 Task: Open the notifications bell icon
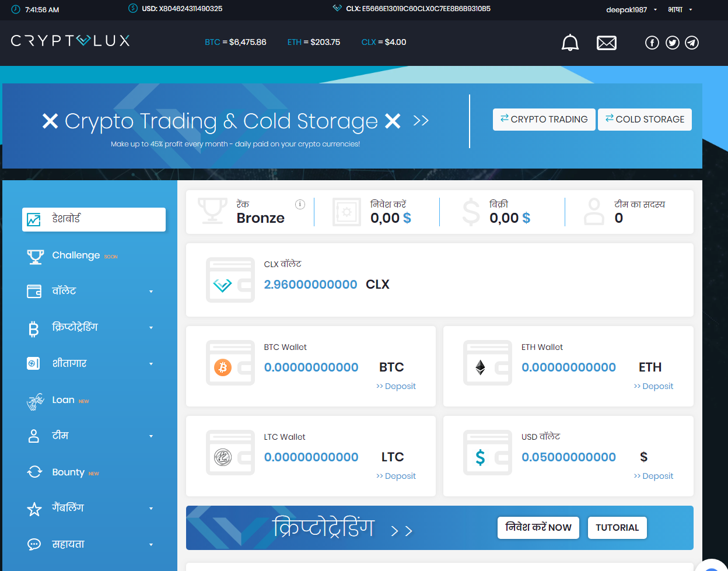pyautogui.click(x=570, y=43)
